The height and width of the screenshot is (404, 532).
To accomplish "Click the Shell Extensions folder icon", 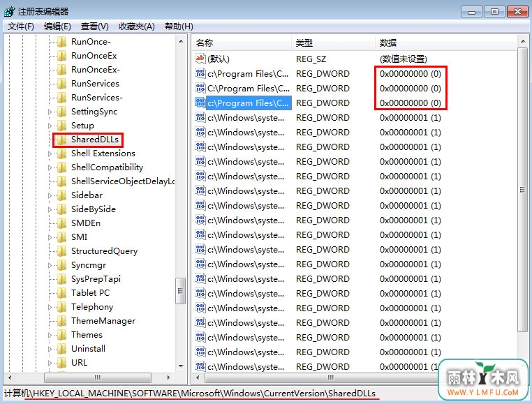I will coord(61,154).
